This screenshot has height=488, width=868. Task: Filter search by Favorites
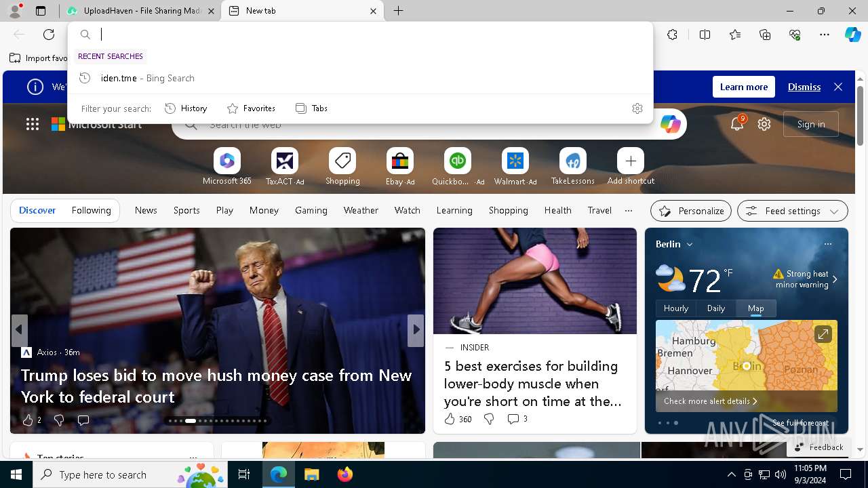point(251,108)
